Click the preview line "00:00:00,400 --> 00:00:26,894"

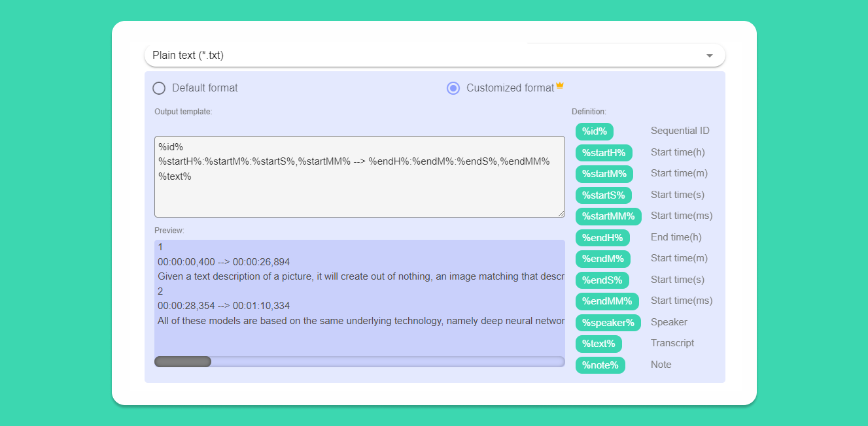[224, 262]
